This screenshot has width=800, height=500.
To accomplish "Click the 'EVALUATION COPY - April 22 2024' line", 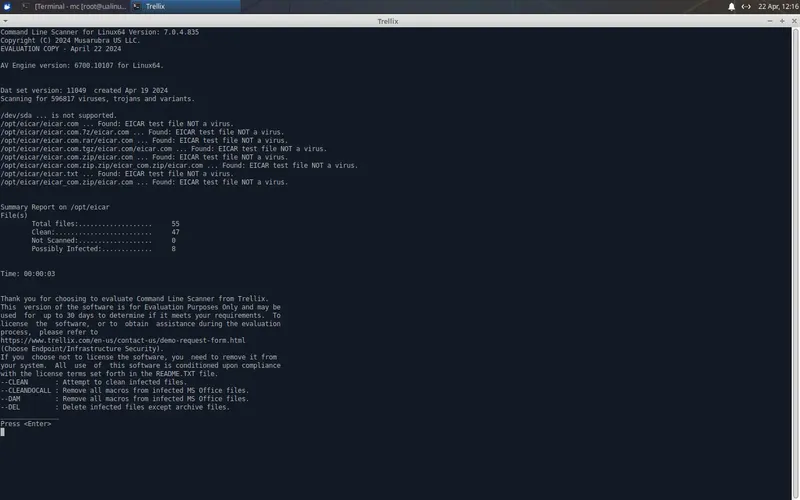I will click(61, 49).
